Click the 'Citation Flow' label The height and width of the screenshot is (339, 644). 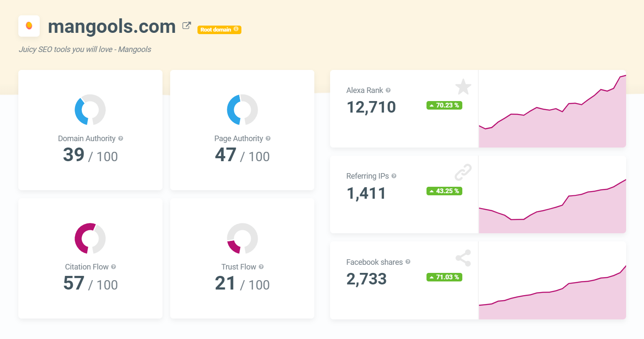(x=87, y=267)
